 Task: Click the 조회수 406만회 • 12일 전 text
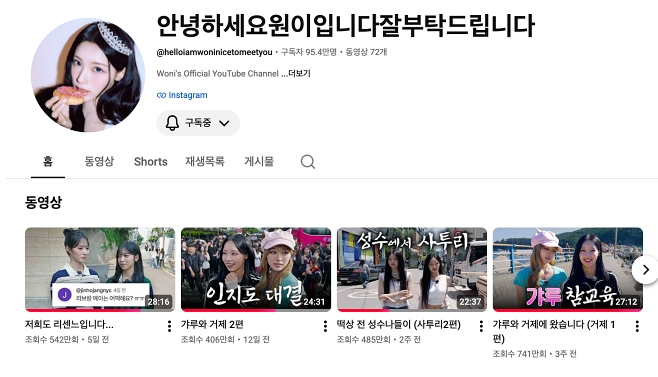[x=225, y=340]
